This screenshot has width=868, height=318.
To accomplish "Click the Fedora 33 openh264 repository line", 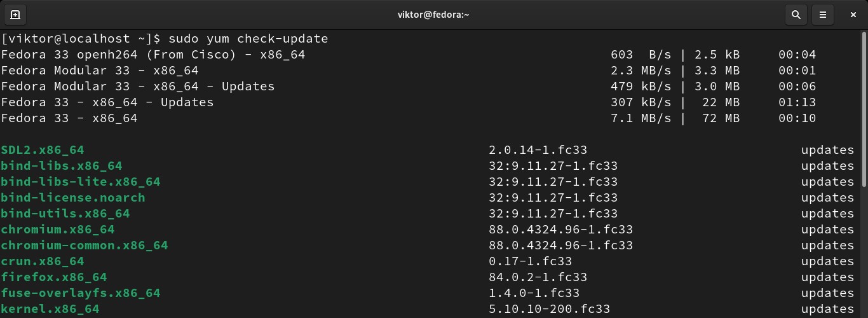I will (x=153, y=55).
